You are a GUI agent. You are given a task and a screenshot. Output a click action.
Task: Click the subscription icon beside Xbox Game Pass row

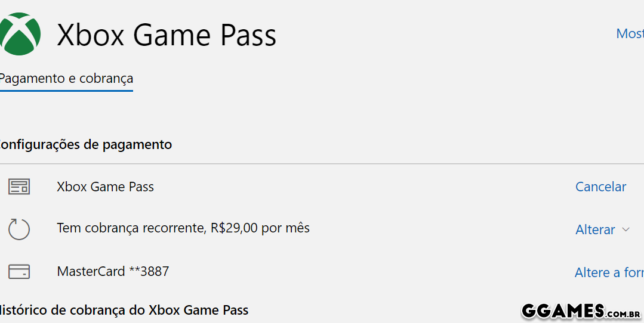[x=19, y=187]
